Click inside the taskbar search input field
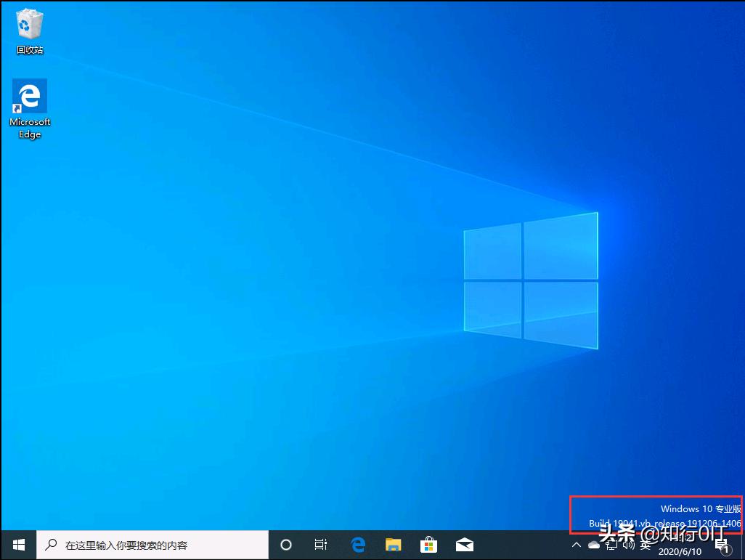Viewport: 745px width, 560px height. (145, 545)
